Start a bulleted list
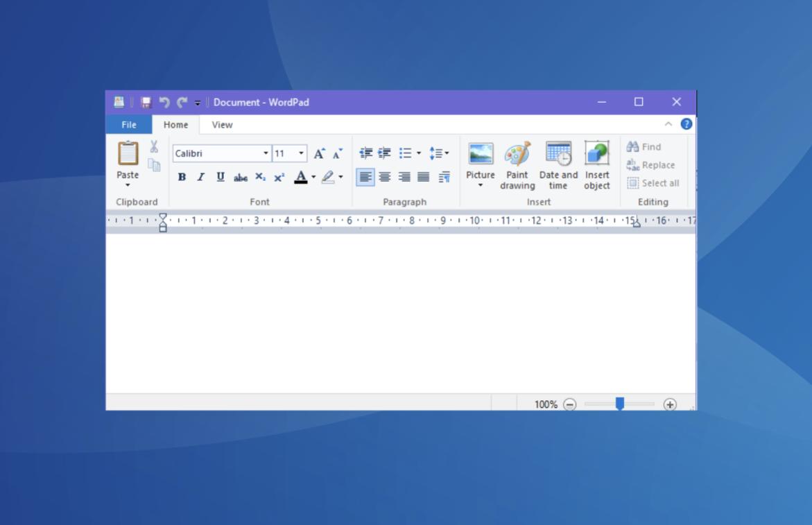 click(405, 153)
